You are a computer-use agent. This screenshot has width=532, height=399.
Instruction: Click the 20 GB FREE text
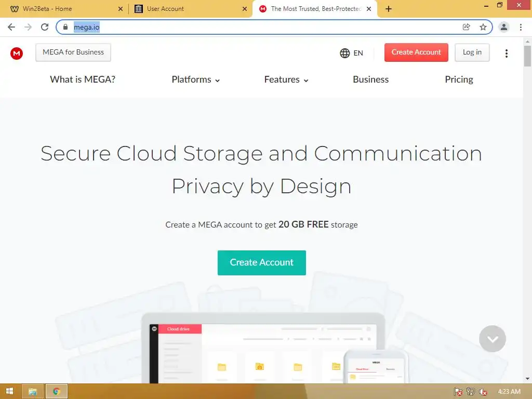click(x=303, y=224)
